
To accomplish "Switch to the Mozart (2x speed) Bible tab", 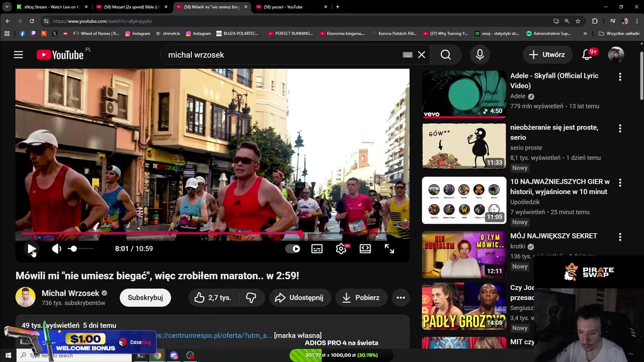I will coord(131,7).
